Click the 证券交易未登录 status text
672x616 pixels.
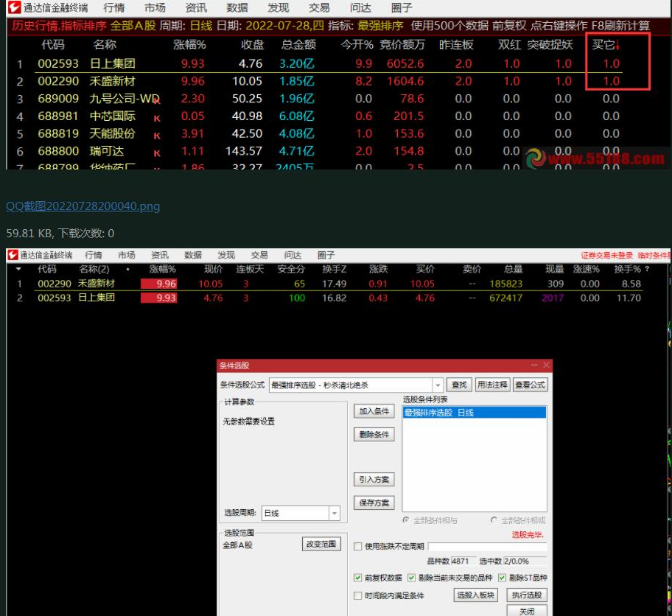click(606, 256)
